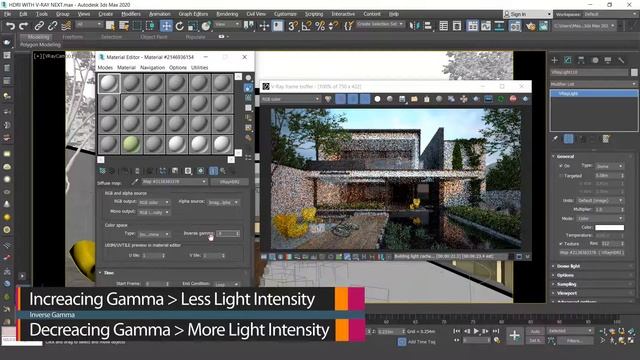Image resolution: width=640 pixels, height=360 pixels.
Task: Open the Modes menu in Material Editor
Action: [x=105, y=67]
